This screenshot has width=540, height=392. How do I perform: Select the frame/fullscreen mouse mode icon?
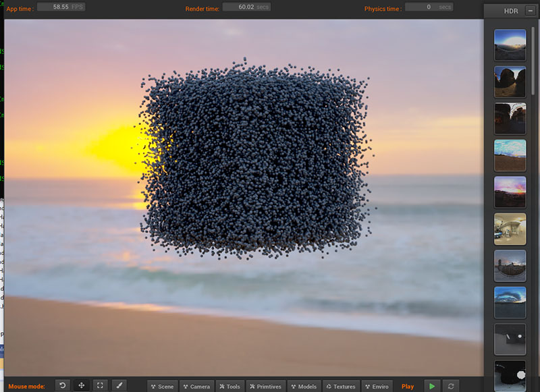coord(100,385)
